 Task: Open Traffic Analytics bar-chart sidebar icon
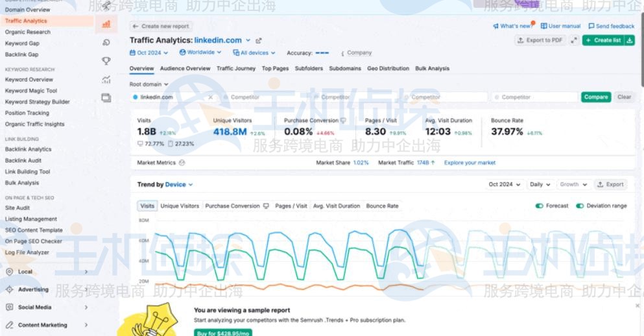click(x=106, y=24)
